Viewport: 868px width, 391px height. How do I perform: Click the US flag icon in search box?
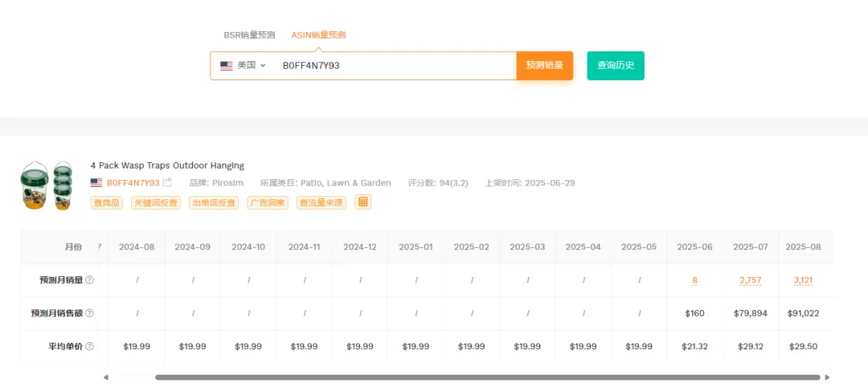[x=227, y=66]
